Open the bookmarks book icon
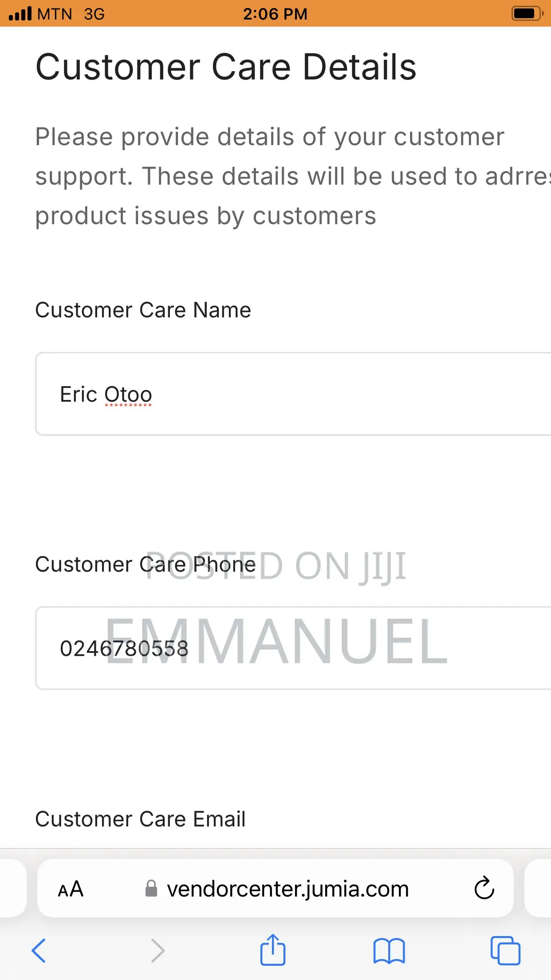 389,951
